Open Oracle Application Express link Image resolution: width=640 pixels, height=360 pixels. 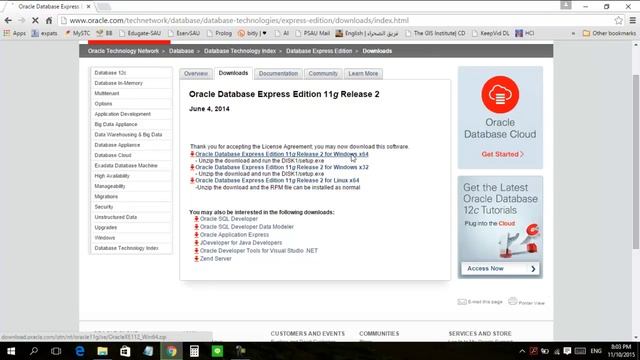tap(234, 235)
